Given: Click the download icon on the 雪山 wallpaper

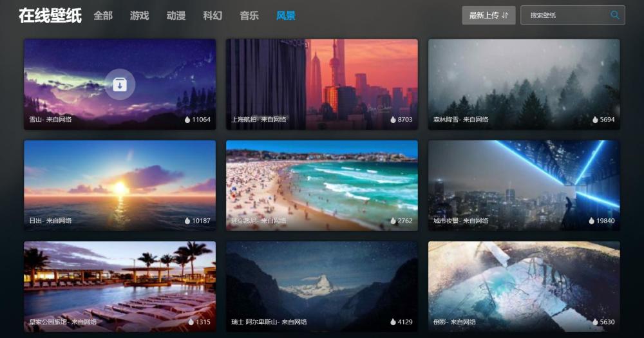Looking at the screenshot, I should point(120,84).
